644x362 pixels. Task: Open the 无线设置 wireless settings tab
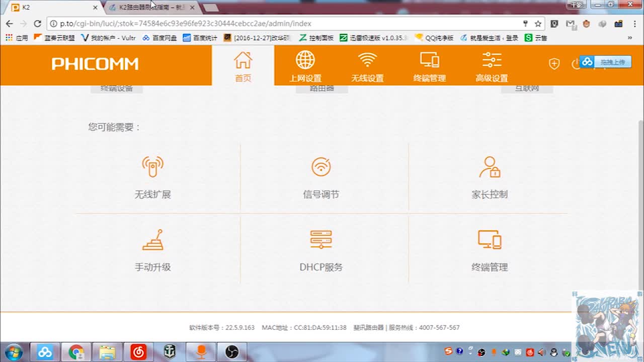point(367,66)
